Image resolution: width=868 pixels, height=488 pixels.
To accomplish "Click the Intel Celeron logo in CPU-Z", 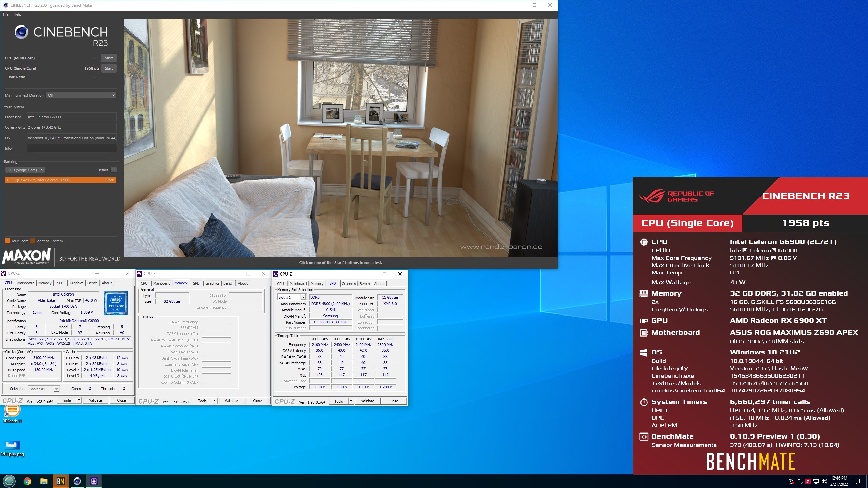I will 116,303.
